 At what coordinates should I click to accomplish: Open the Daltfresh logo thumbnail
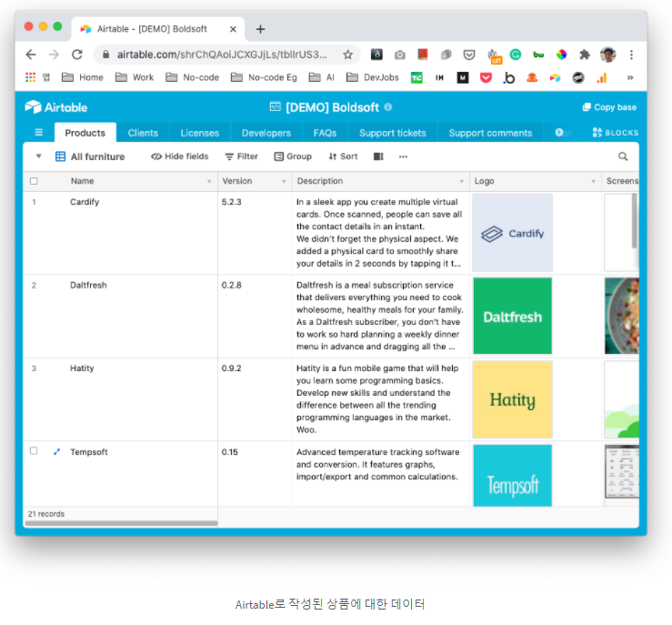click(513, 316)
